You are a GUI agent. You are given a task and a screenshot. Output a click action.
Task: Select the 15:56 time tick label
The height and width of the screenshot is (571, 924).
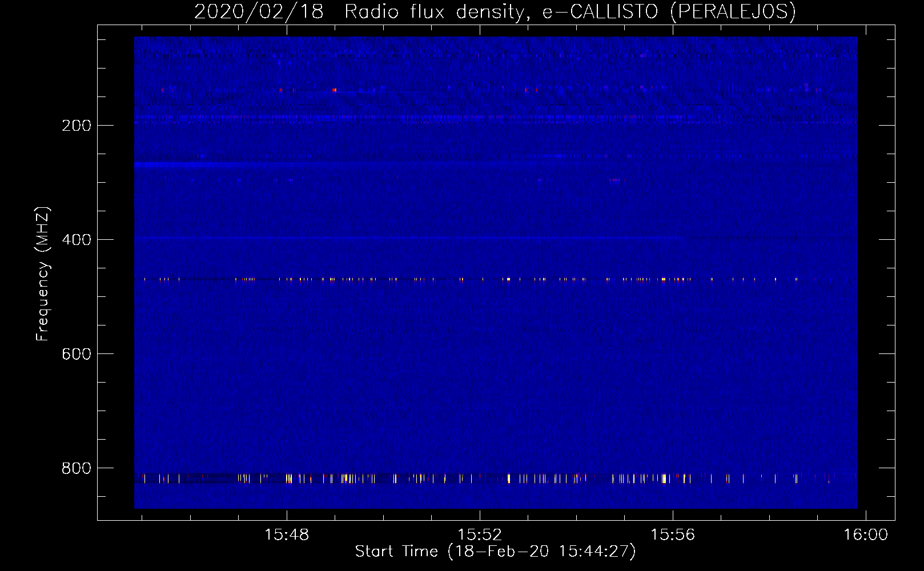click(x=673, y=535)
